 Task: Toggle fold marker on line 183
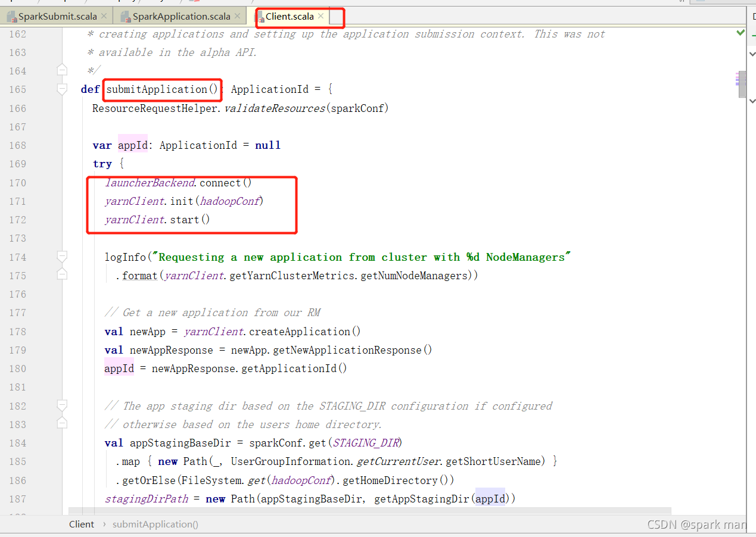(x=62, y=423)
